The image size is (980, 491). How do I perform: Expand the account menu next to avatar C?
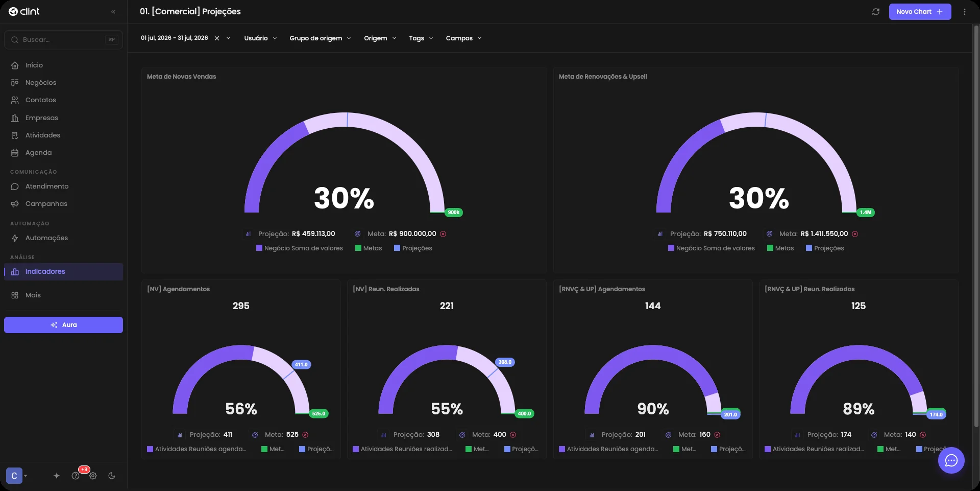tap(26, 476)
